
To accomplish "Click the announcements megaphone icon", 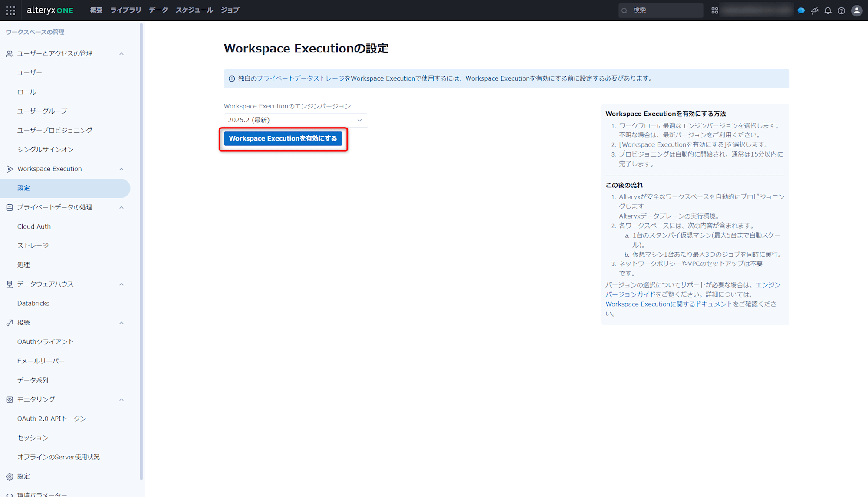I will point(814,10).
